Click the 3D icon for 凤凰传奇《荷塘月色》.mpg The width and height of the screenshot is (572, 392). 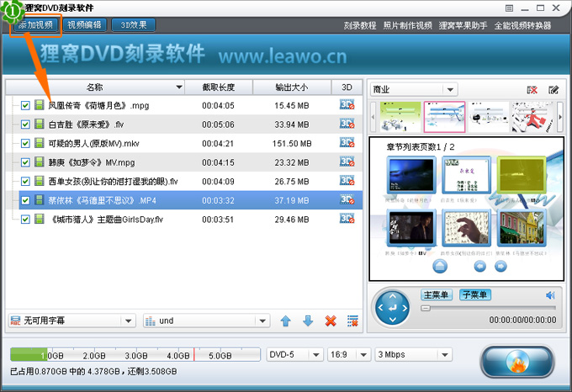(347, 105)
